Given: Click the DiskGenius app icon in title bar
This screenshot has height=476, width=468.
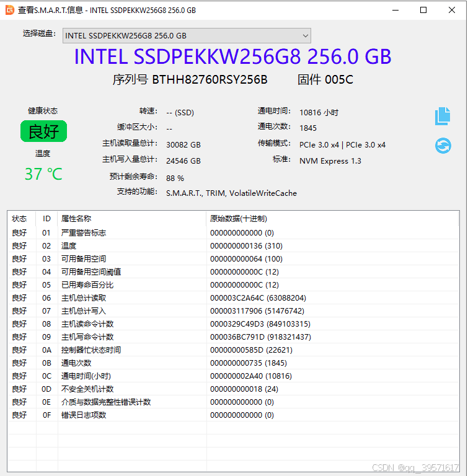Looking at the screenshot, I should 10,10.
